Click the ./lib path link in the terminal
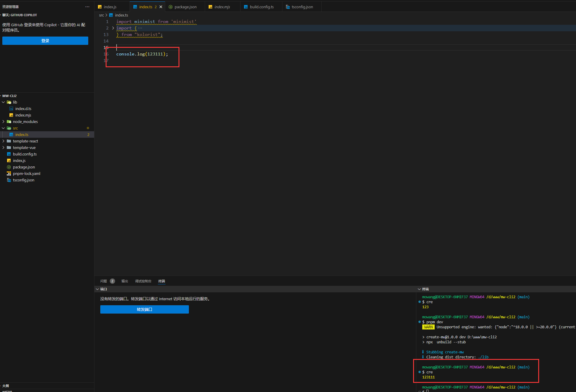This screenshot has height=392, width=576. click(x=483, y=357)
